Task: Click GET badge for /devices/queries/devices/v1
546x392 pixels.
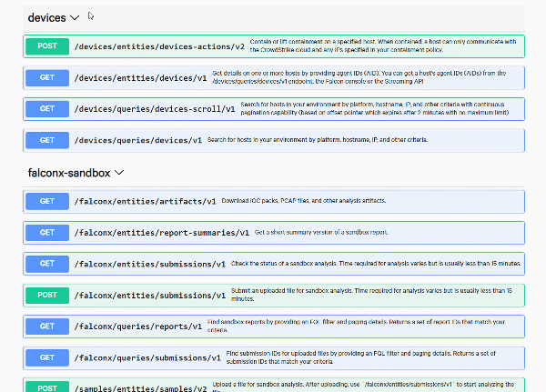Action: (47, 140)
